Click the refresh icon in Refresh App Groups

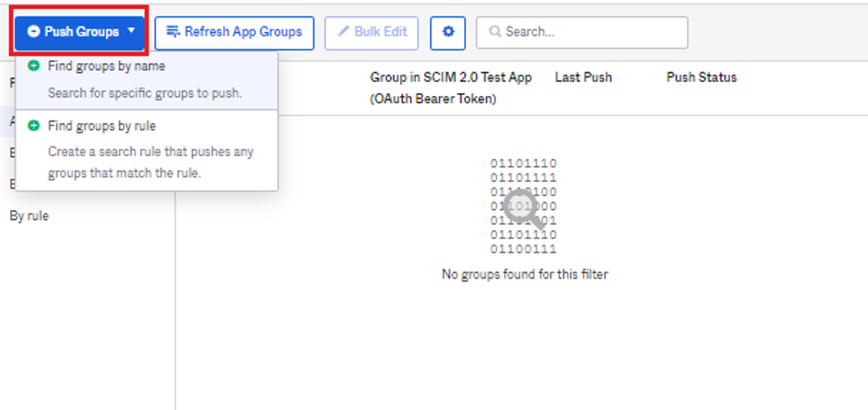tap(174, 32)
